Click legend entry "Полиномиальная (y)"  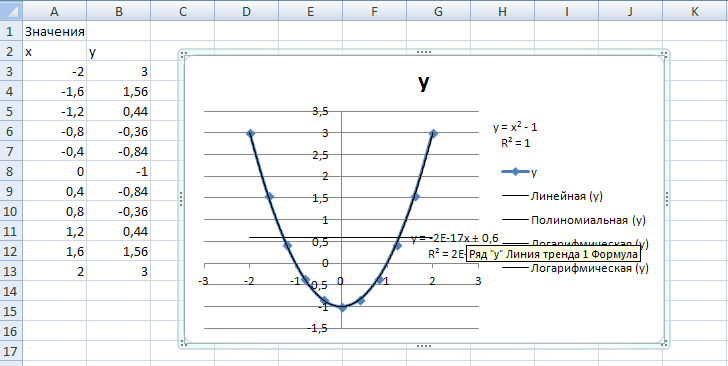573,220
